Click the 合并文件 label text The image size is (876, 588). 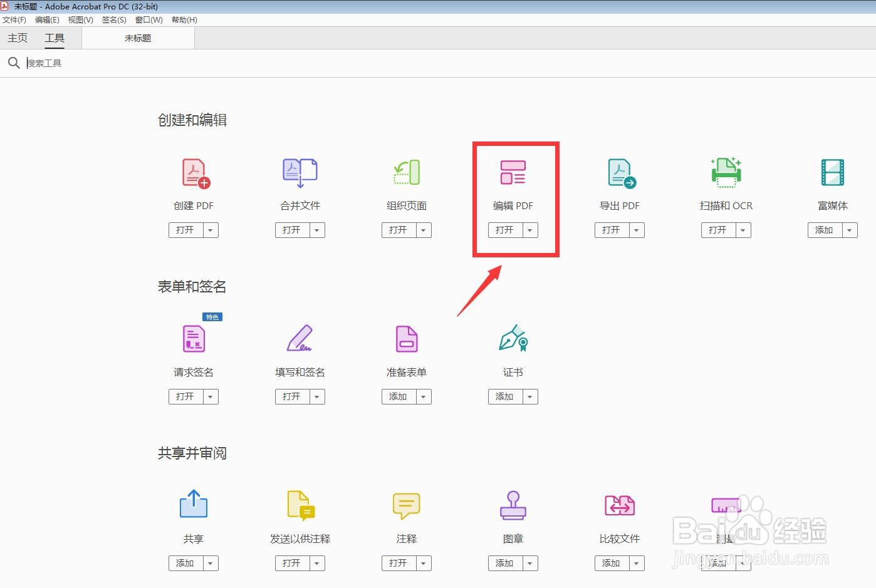(x=300, y=205)
